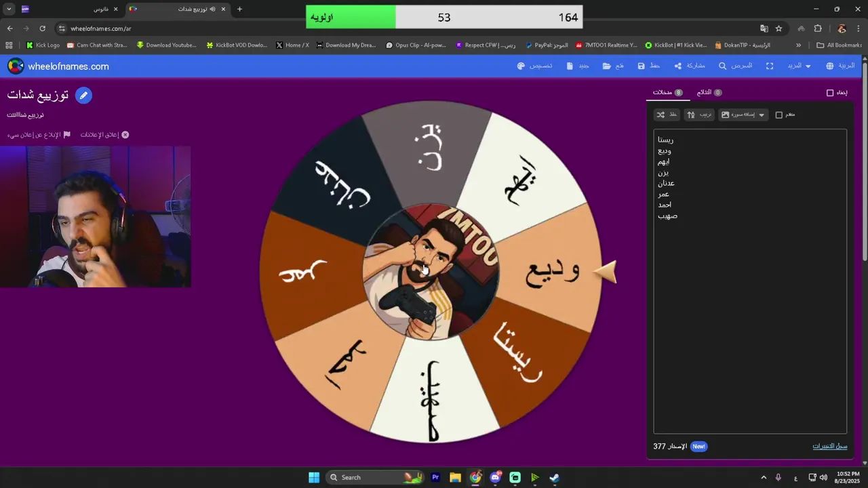Expand the المزيد more dropdown

799,66
